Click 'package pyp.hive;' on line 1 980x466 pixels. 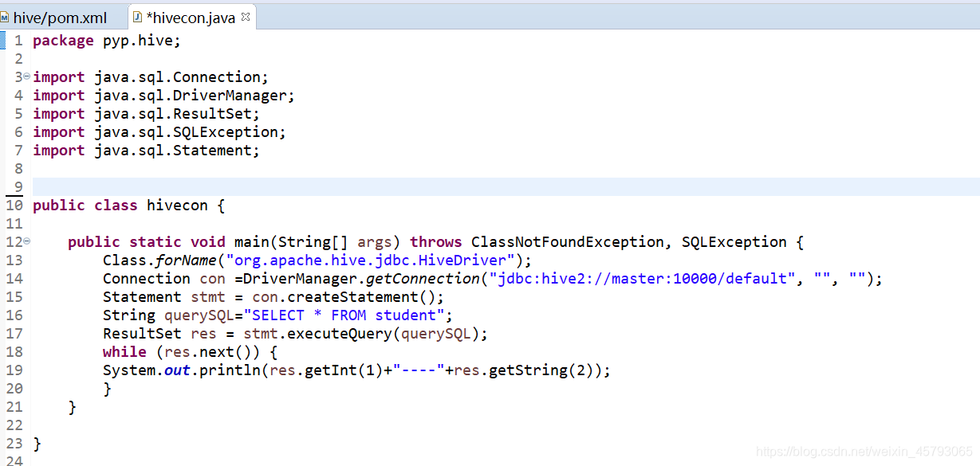coord(107,41)
